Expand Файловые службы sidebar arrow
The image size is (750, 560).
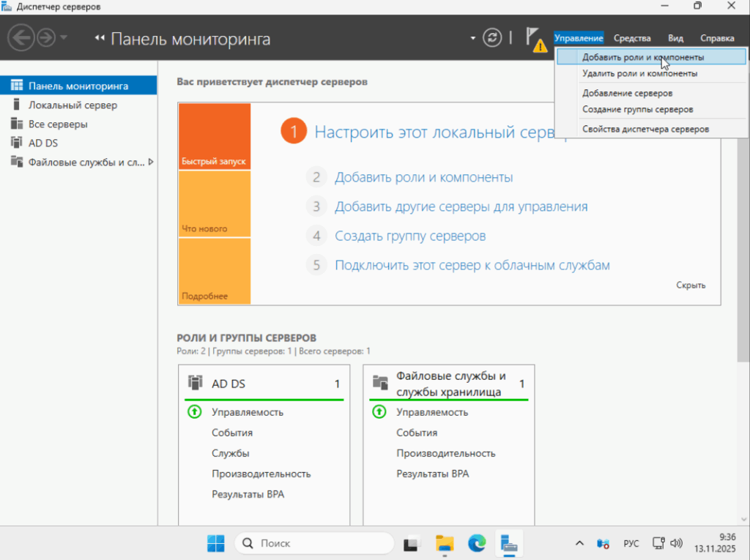pyautogui.click(x=151, y=162)
